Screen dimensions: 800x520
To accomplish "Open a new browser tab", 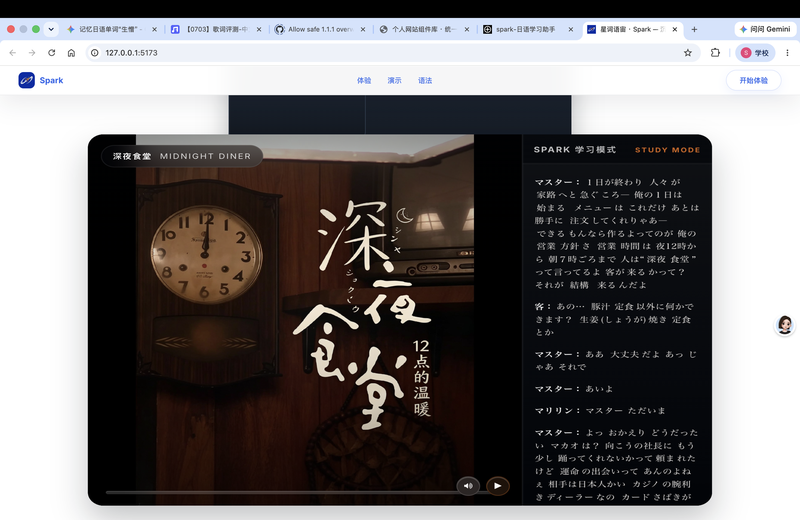I will pyautogui.click(x=694, y=29).
